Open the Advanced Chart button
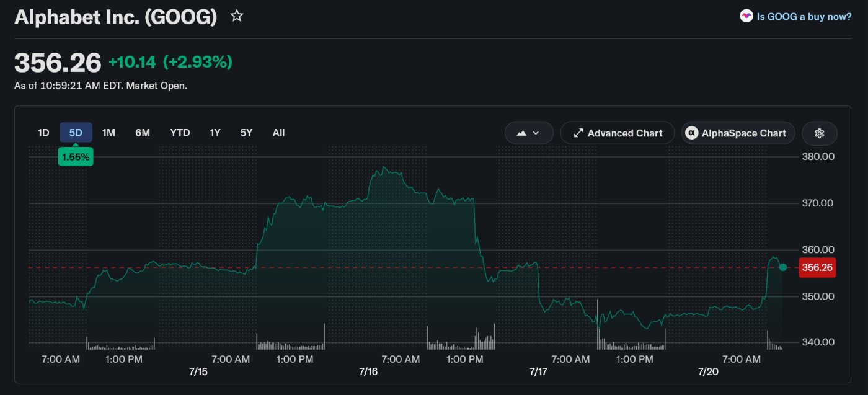868x395 pixels. pos(618,133)
